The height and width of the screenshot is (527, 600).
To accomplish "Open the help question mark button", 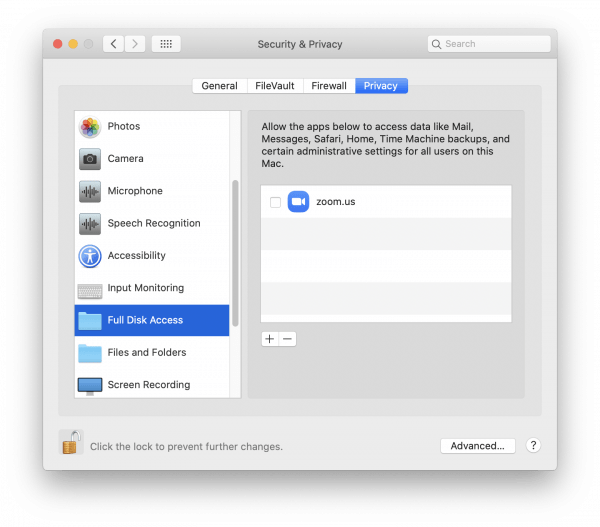I will coord(533,445).
